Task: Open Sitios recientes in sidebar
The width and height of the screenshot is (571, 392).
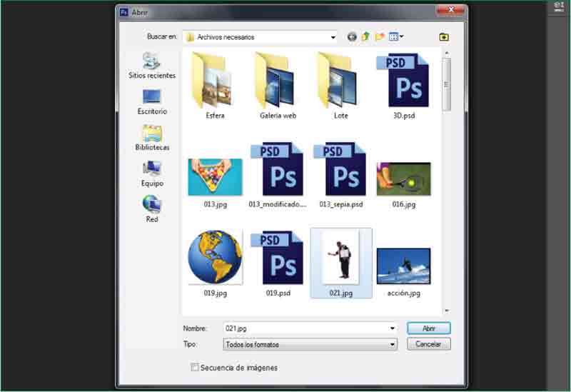Action: 151,66
